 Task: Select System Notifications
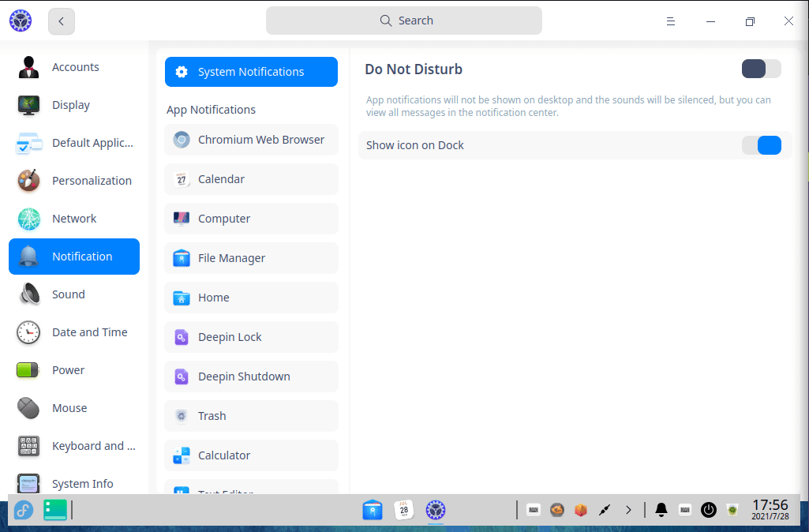pyautogui.click(x=251, y=72)
